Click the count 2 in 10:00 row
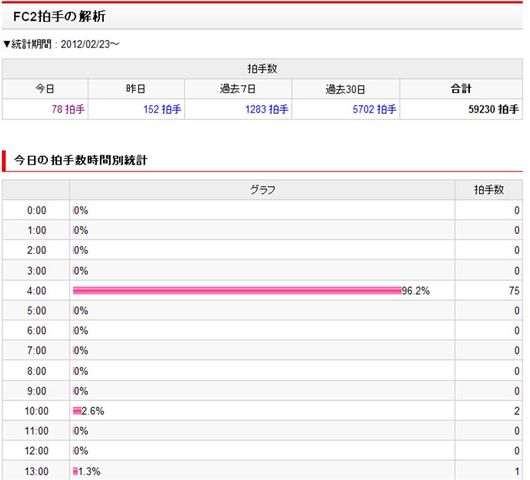 click(x=517, y=411)
